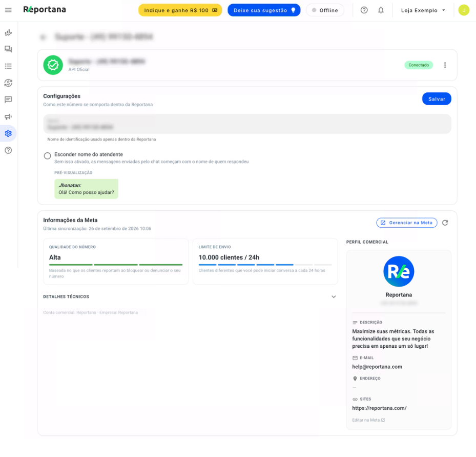Open the currency recovery sidebar icon
The height and width of the screenshot is (457, 476).
tap(8, 83)
